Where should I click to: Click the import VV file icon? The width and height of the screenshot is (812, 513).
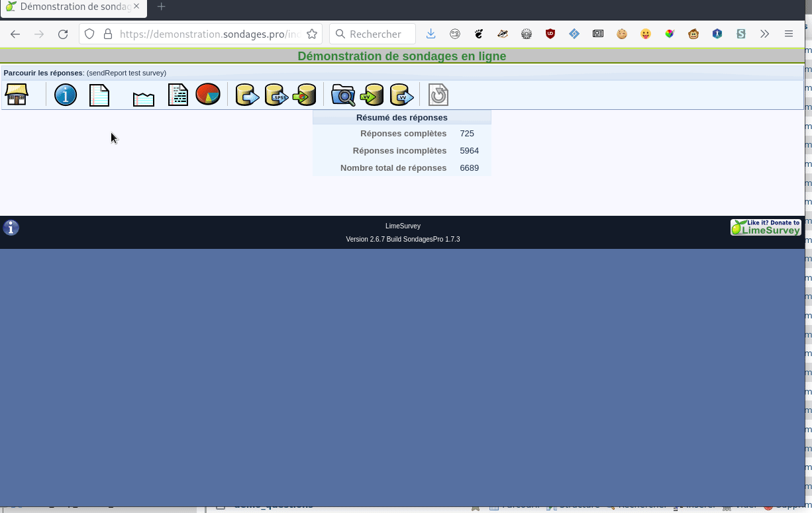(372, 95)
